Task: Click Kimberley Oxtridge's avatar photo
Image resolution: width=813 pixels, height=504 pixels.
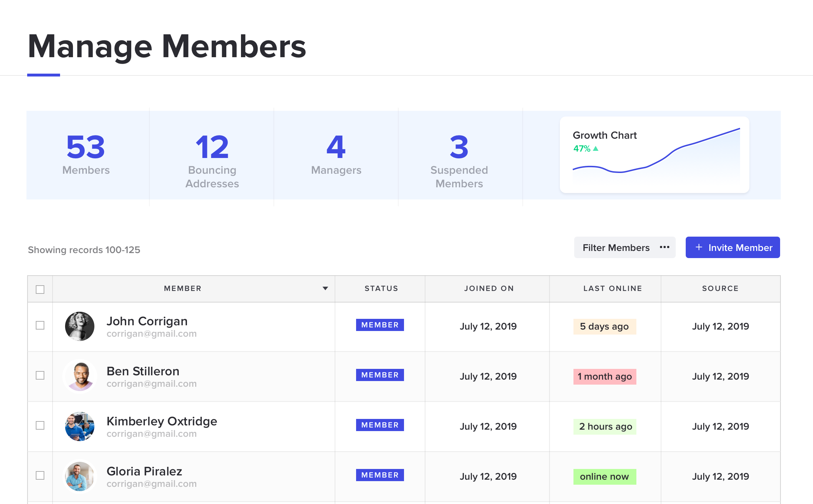Action: point(80,426)
